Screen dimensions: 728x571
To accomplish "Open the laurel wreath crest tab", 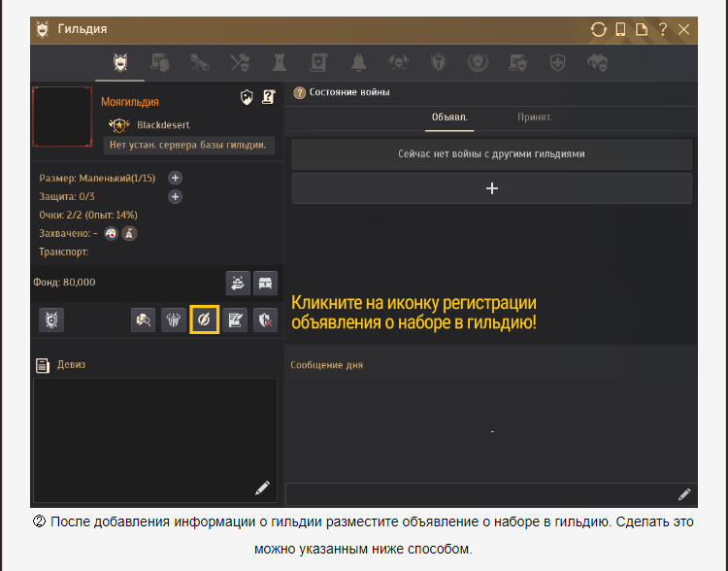I will 479,63.
